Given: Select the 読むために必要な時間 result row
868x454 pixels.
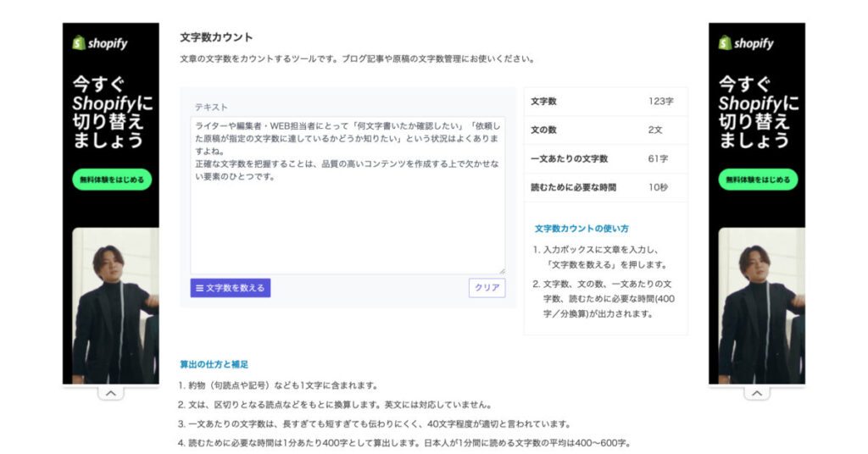Looking at the screenshot, I should click(x=605, y=187).
